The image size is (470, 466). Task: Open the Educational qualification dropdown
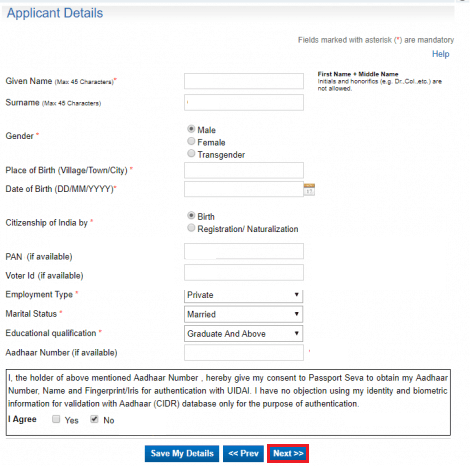pos(243,334)
